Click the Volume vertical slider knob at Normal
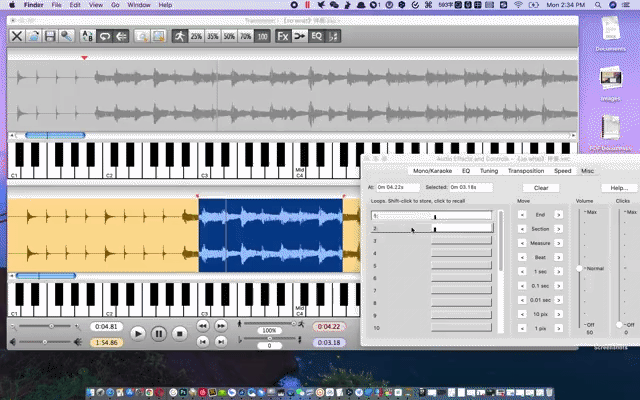Viewport: 640px width, 400px height. (579, 269)
